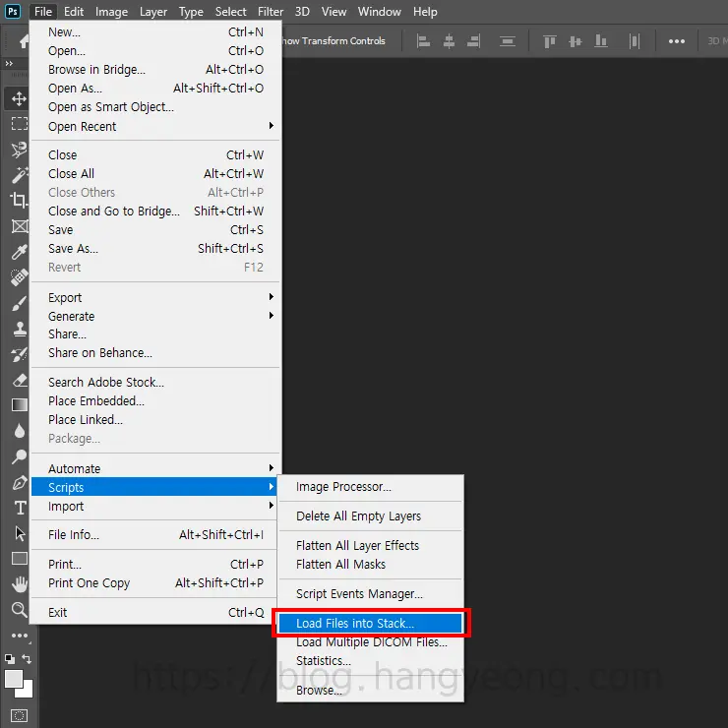Select the Move tool
Screen dimensions: 728x728
19,98
